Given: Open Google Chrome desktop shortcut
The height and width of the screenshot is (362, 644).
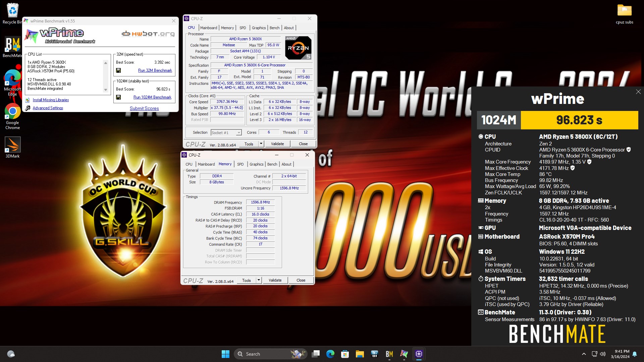Looking at the screenshot, I should [12, 116].
